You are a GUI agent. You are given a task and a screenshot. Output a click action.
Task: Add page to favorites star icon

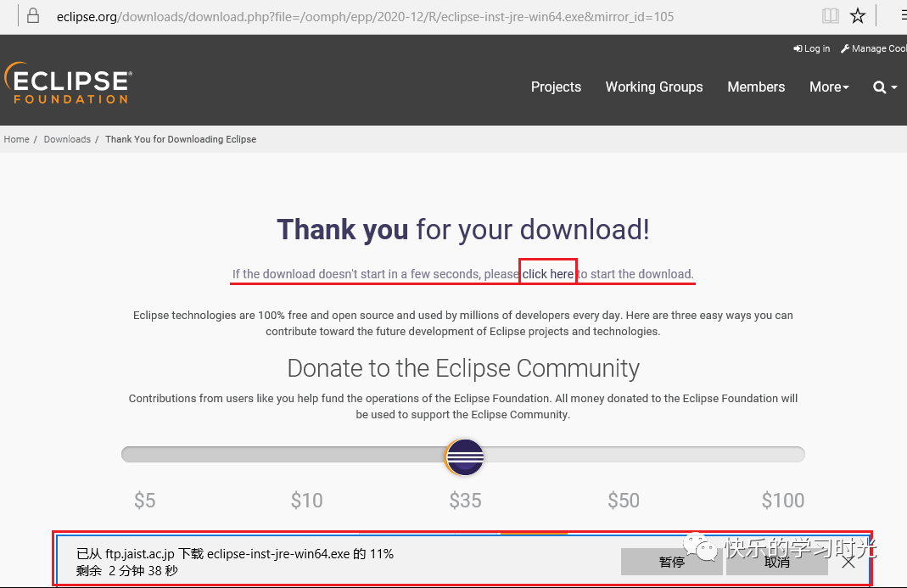[x=857, y=15]
